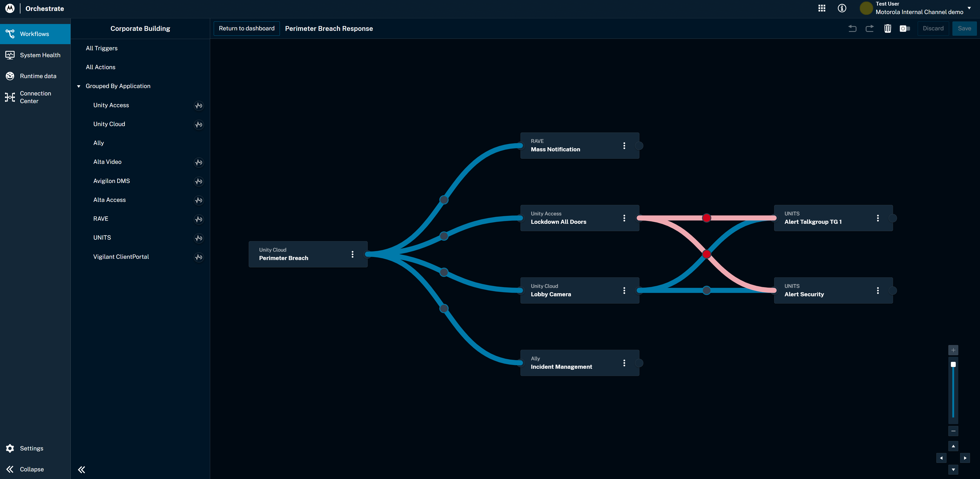This screenshot has height=479, width=980.
Task: Click midpoint handle on Lobby Camera-to-Alert Security line
Action: tap(707, 290)
